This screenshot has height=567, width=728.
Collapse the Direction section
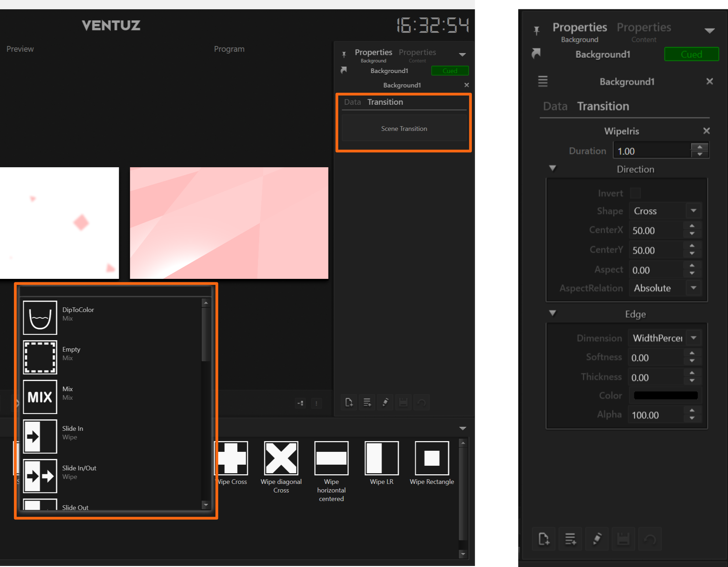click(x=553, y=168)
